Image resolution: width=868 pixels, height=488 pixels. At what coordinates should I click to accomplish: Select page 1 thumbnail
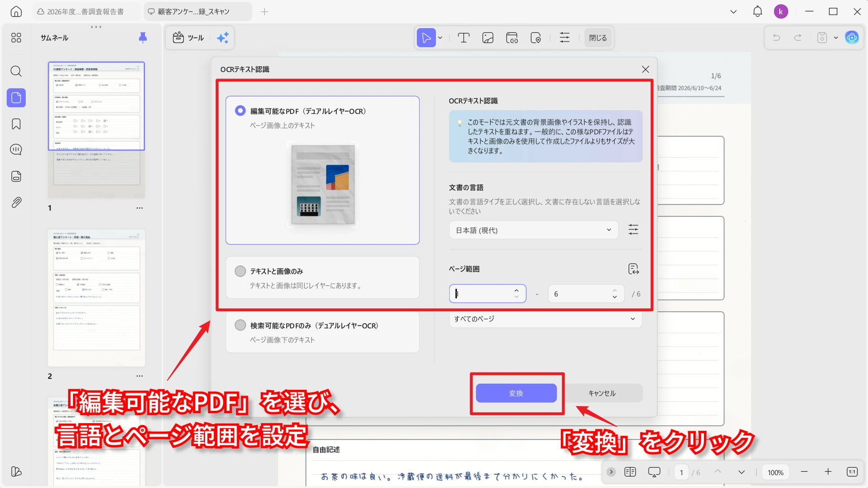tap(96, 130)
